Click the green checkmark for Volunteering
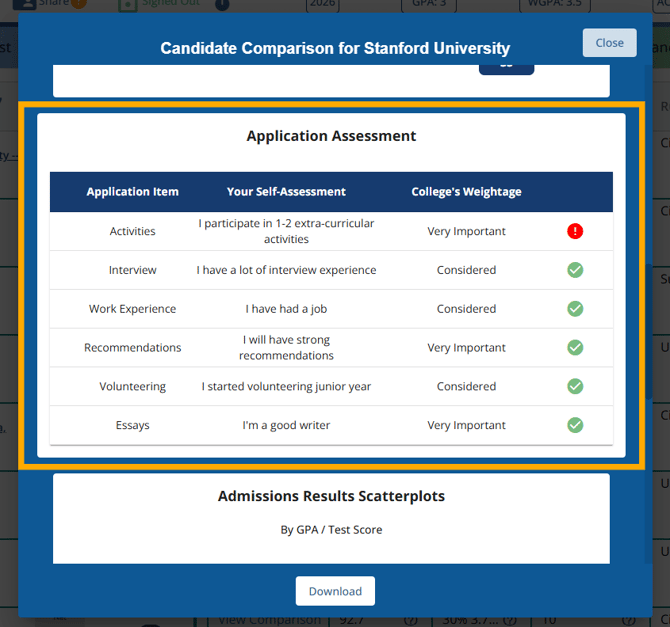 coord(575,386)
